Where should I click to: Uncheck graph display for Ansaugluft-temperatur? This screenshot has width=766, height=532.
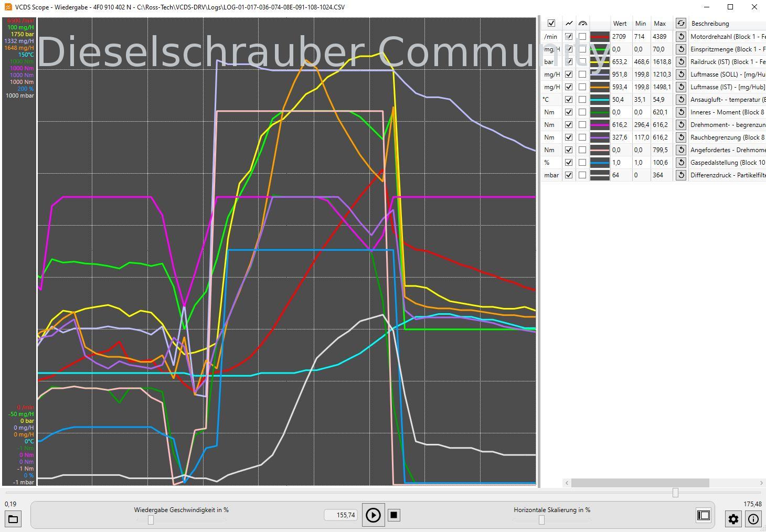point(569,100)
